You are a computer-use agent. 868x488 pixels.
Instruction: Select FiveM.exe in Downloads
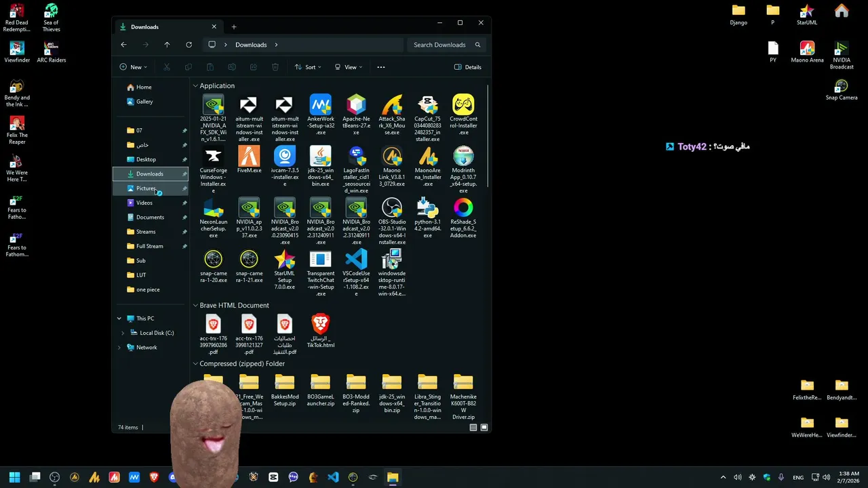pyautogui.click(x=249, y=160)
